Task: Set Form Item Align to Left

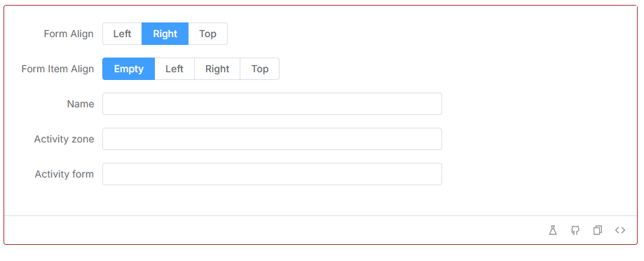Action: click(174, 69)
